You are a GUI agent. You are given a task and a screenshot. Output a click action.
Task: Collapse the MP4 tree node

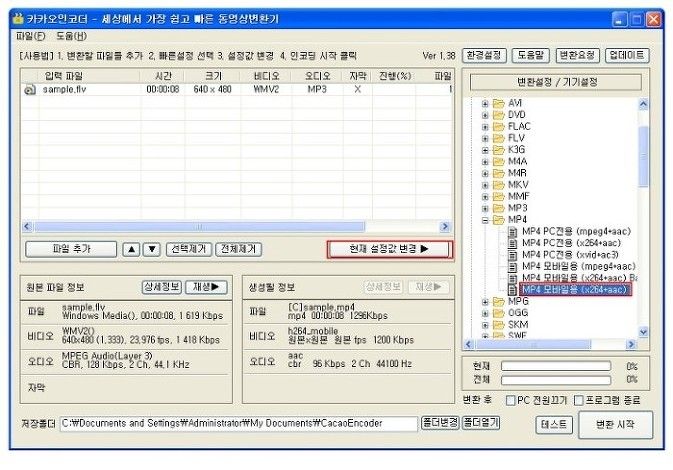tap(485, 220)
